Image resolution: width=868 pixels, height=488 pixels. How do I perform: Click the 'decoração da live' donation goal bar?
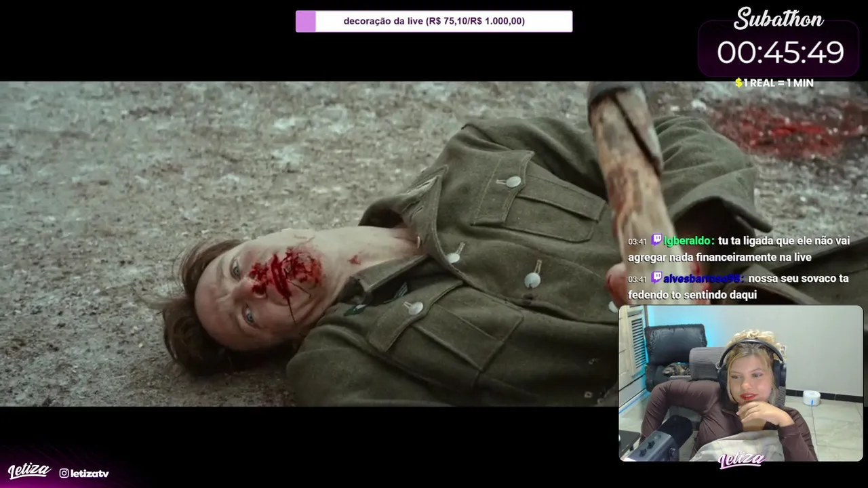tap(434, 21)
